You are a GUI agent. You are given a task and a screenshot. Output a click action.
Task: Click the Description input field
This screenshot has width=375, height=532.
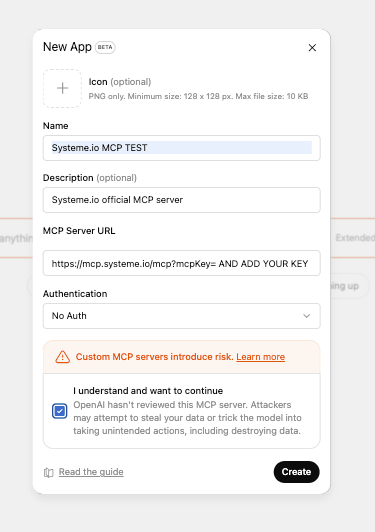(x=182, y=200)
